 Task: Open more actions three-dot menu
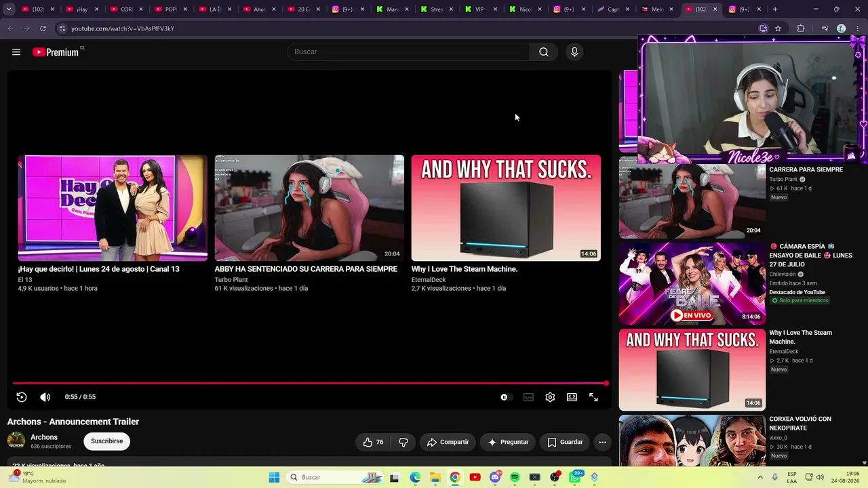(x=602, y=442)
